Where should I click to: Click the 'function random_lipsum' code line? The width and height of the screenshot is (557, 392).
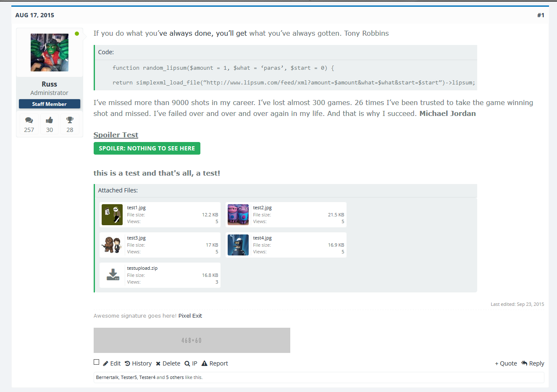[x=223, y=68]
